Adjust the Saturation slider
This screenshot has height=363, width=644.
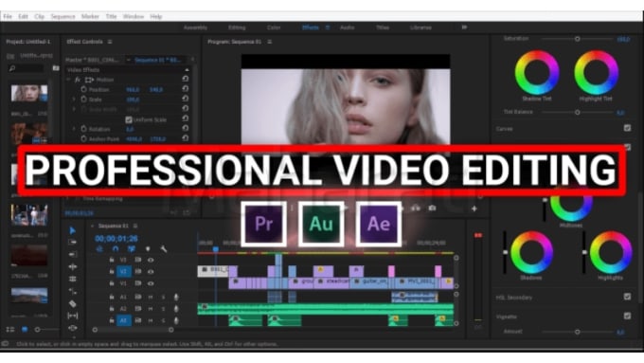pos(577,39)
